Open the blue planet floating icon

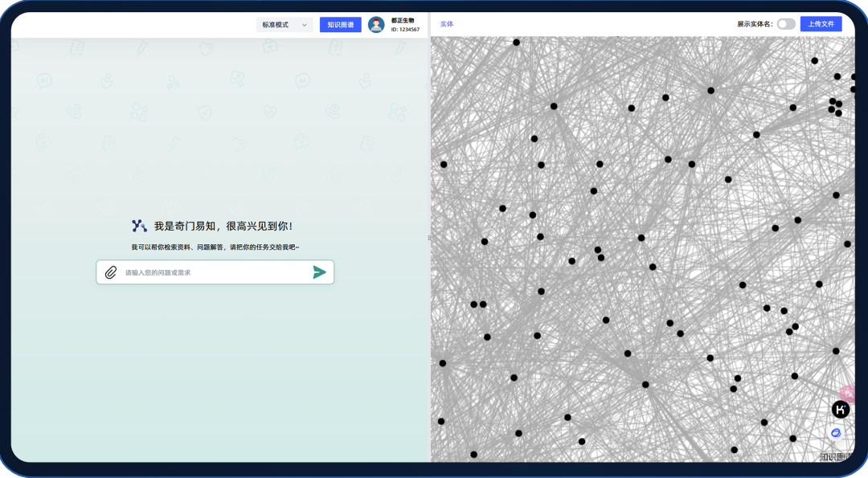pos(836,433)
